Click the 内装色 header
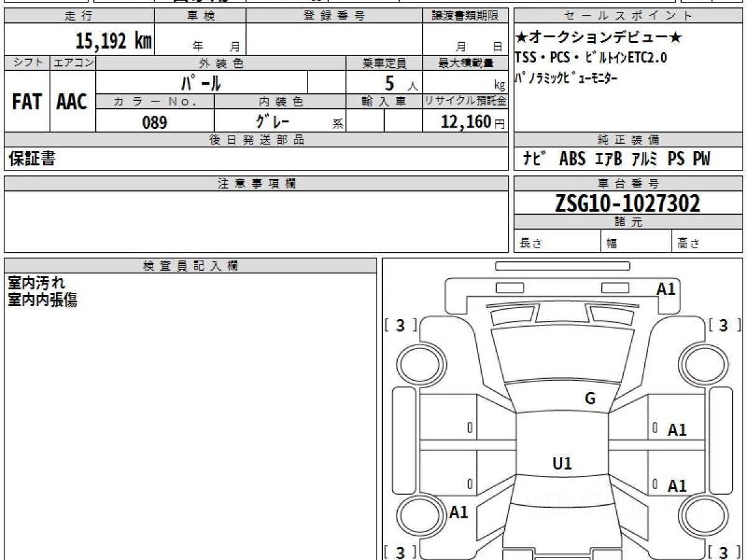This screenshot has width=747, height=560. (280, 101)
